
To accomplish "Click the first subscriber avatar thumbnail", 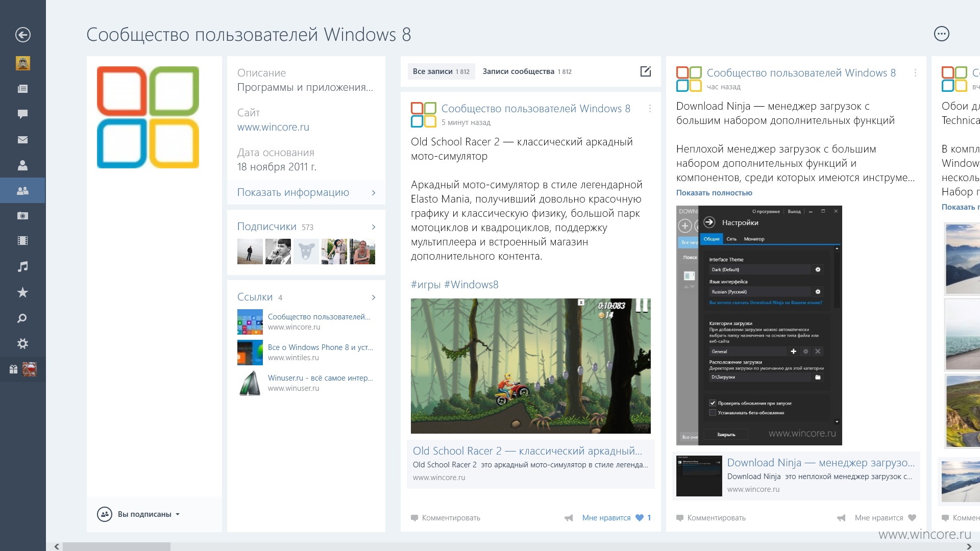I will 250,252.
